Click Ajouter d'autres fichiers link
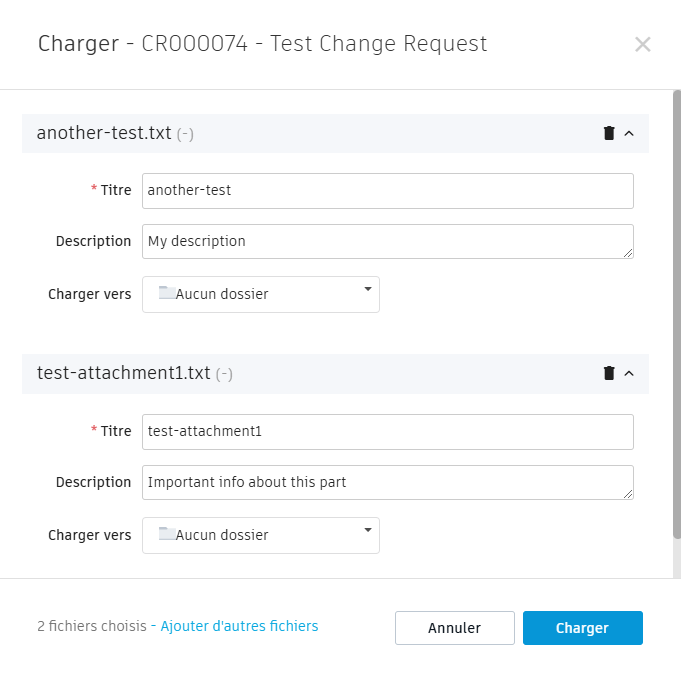The image size is (681, 677). 239,626
